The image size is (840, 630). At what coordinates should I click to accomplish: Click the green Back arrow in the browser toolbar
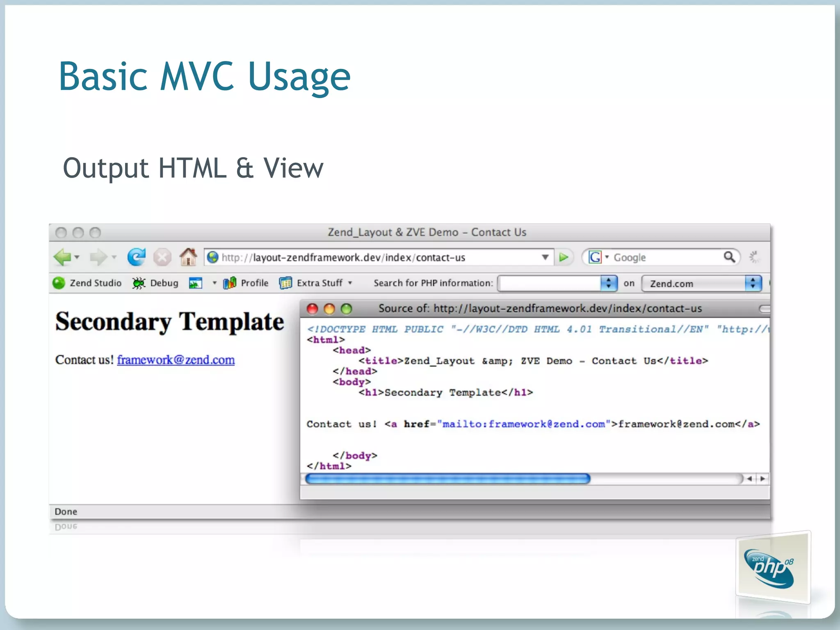click(x=63, y=257)
